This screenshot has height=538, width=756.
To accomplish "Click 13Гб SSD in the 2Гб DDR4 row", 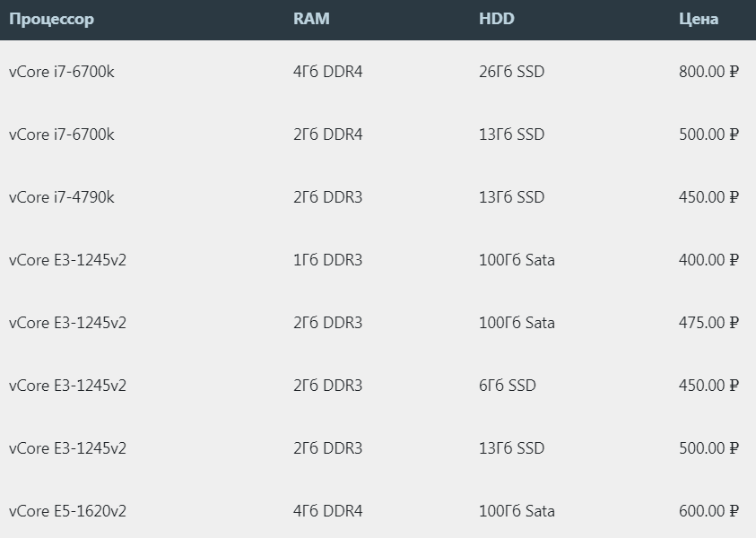I will coord(511,134).
